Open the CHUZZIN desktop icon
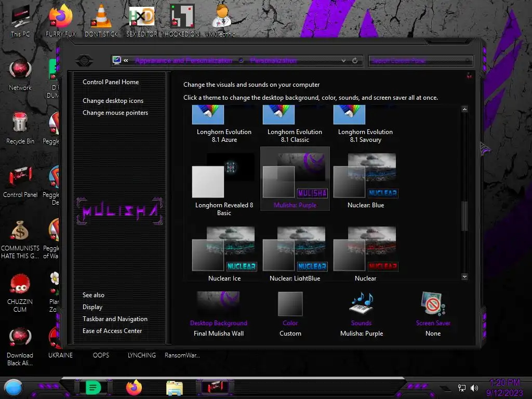This screenshot has height=399, width=532. pyautogui.click(x=20, y=293)
